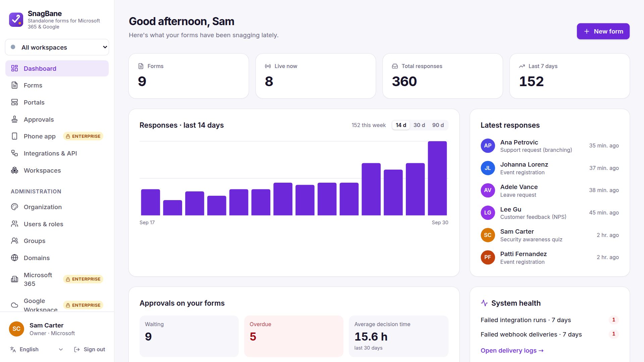This screenshot has width=644, height=362.
Task: Click the Forms card document icon
Action: pos(141,66)
